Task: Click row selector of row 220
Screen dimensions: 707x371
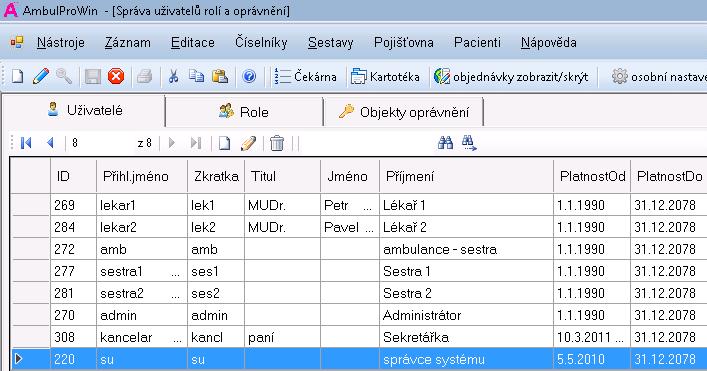Action: (30, 359)
